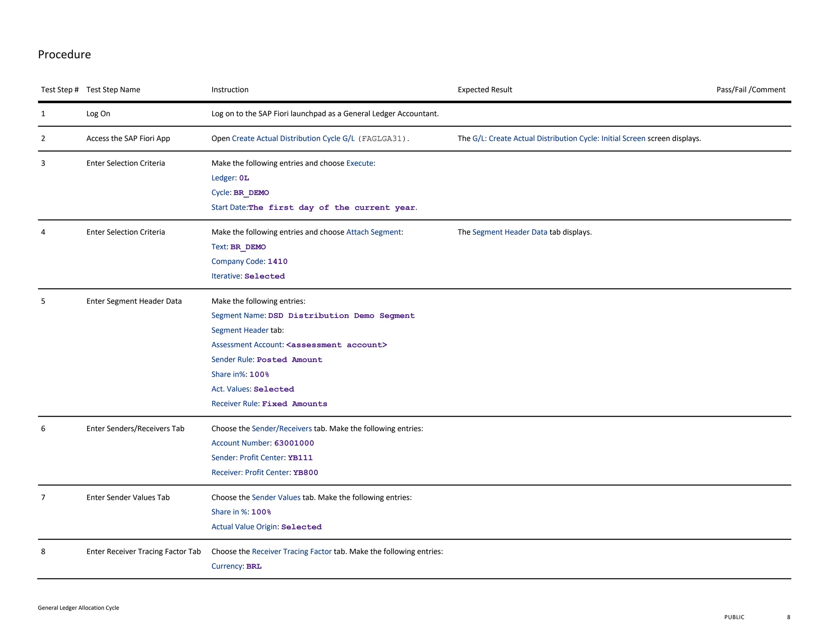Image resolution: width=834 pixels, height=644 pixels.
Task: Click the FAGLGA31 transaction code
Action: [382, 139]
